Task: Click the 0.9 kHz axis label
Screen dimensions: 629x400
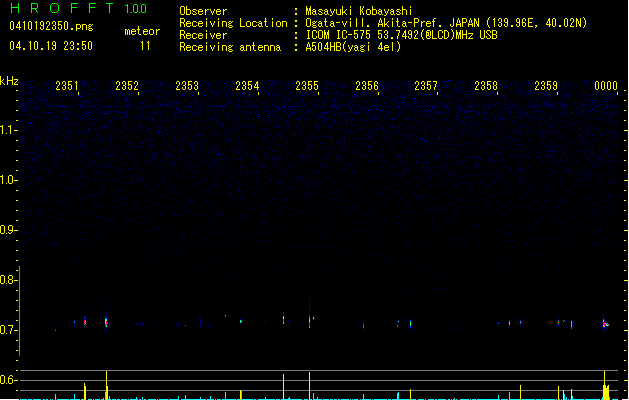Action: pos(8,230)
